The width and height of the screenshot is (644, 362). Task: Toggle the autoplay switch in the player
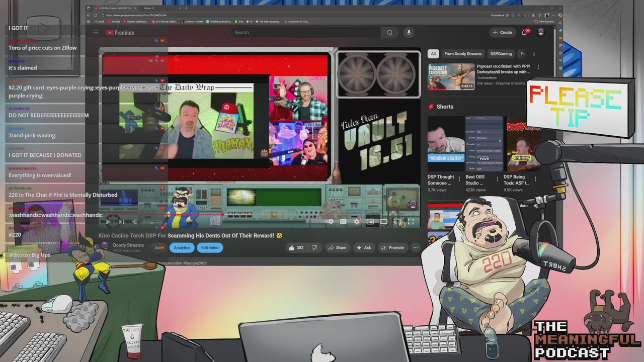click(329, 221)
